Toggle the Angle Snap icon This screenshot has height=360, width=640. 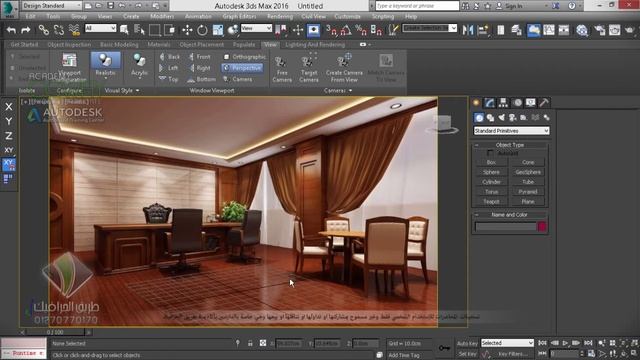tap(346, 30)
